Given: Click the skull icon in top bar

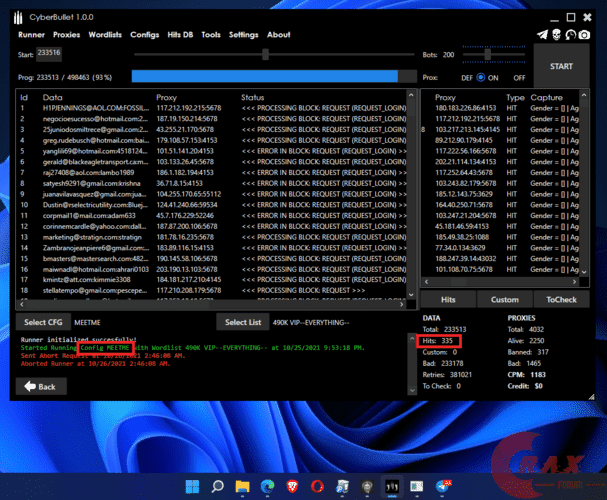Looking at the screenshot, I should 556,35.
